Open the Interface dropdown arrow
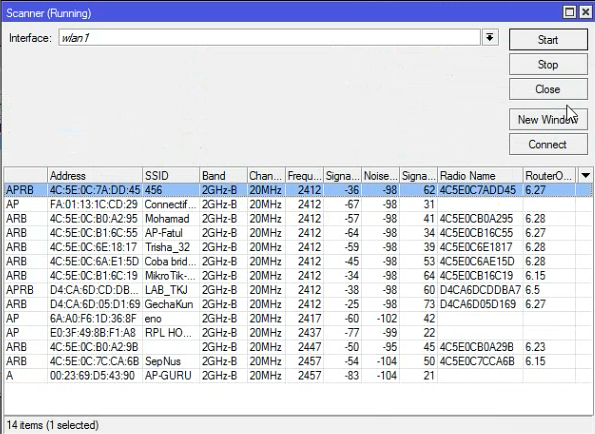This screenshot has height=434, width=595. click(x=490, y=38)
